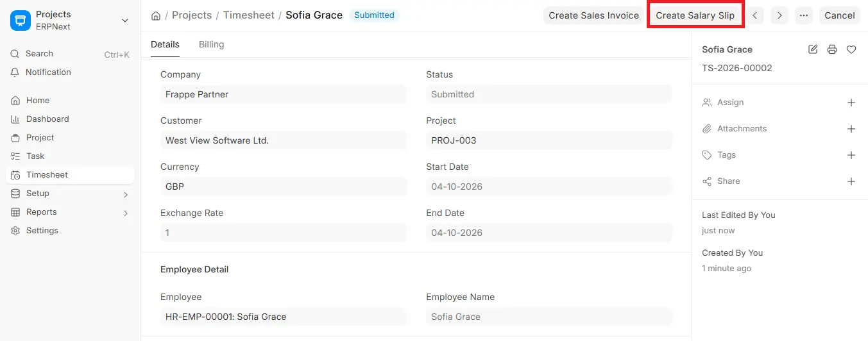This screenshot has width=868, height=341.
Task: Click the Created By You text
Action: pos(732,253)
